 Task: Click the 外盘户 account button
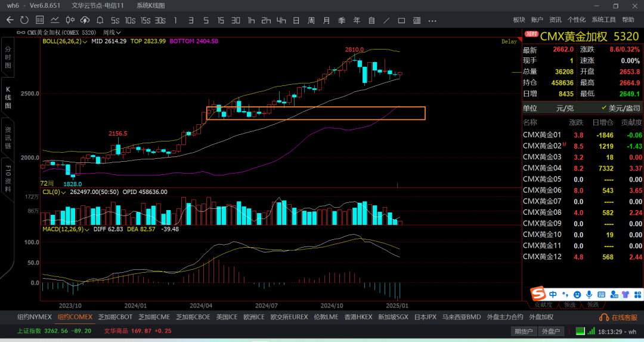click(551, 331)
